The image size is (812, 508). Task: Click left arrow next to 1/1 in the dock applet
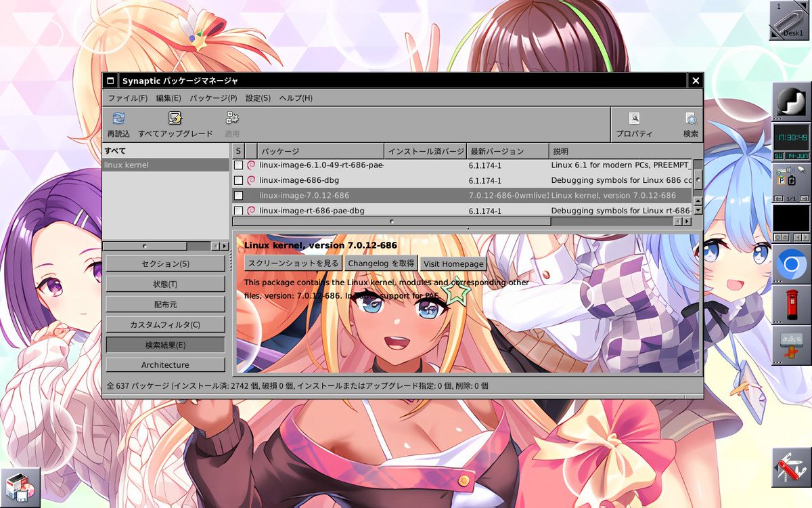[x=778, y=198]
